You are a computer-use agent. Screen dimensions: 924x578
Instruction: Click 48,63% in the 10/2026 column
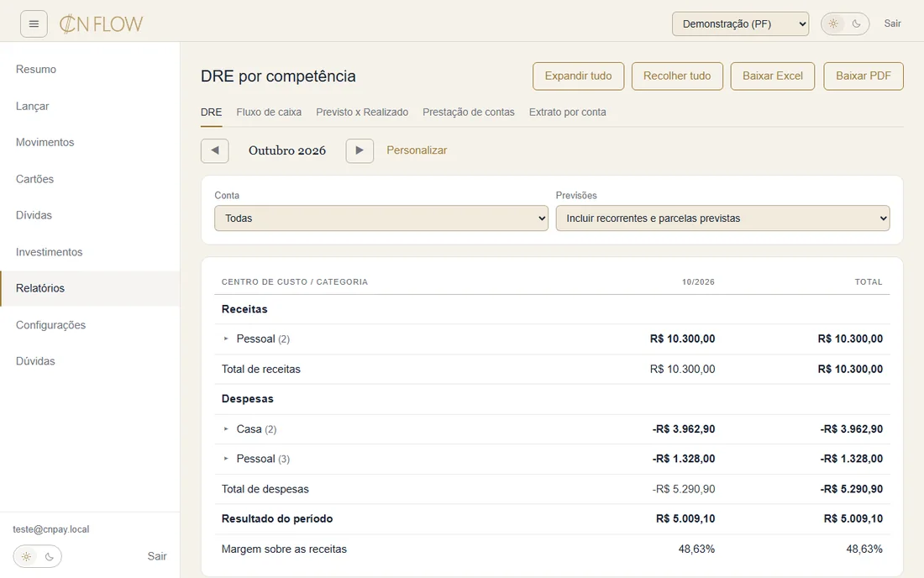pyautogui.click(x=696, y=549)
